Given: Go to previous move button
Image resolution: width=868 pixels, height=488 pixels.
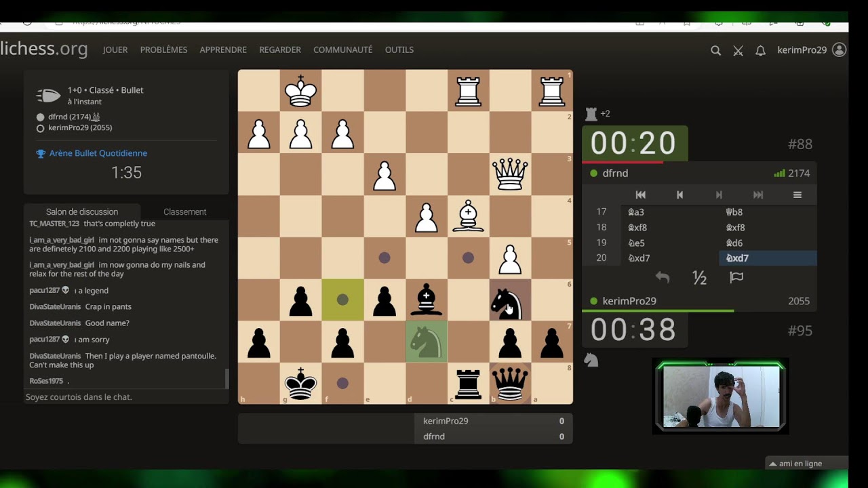Looking at the screenshot, I should tap(679, 195).
